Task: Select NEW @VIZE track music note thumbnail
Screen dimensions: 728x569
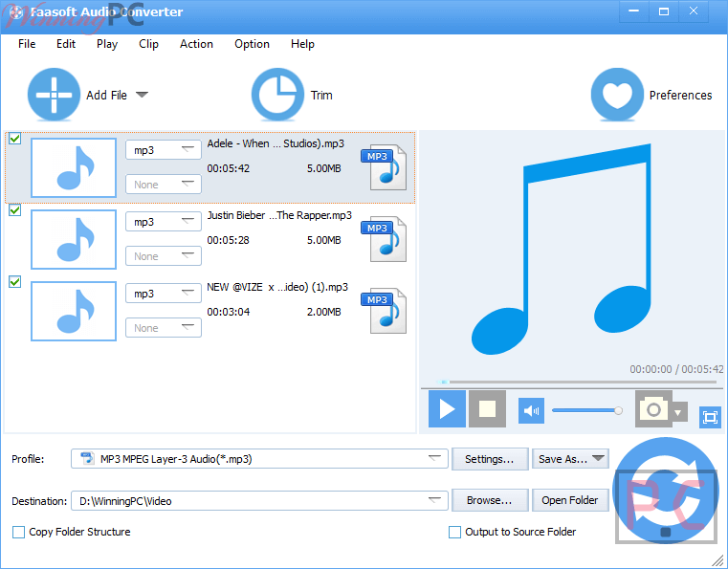Action: click(74, 311)
